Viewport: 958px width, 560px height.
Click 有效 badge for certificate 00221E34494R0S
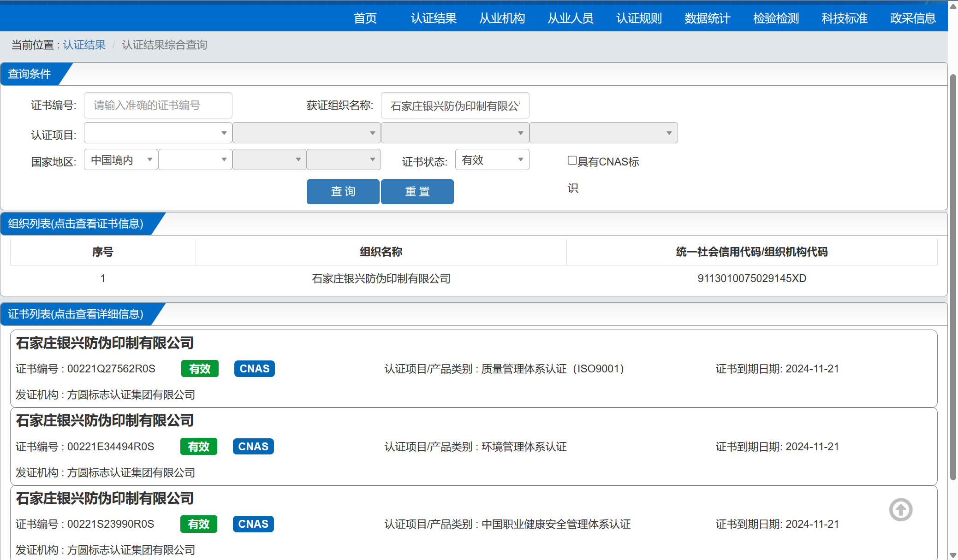point(199,447)
